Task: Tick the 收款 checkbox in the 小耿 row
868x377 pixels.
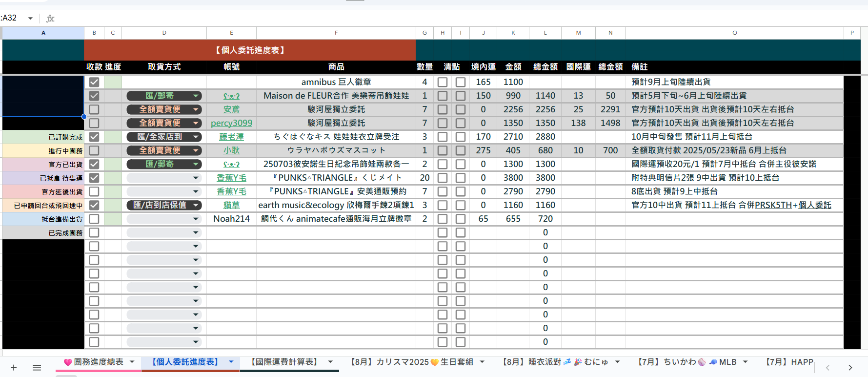Action: (x=94, y=150)
